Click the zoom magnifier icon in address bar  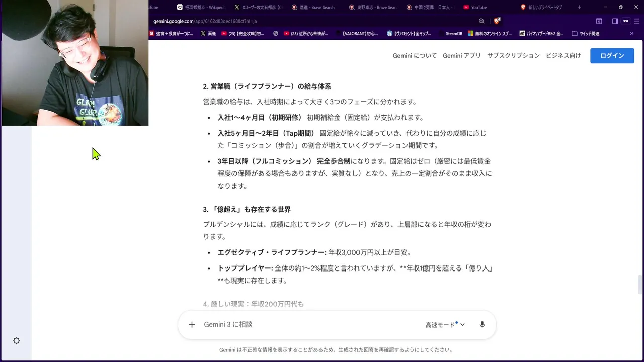pos(481,21)
